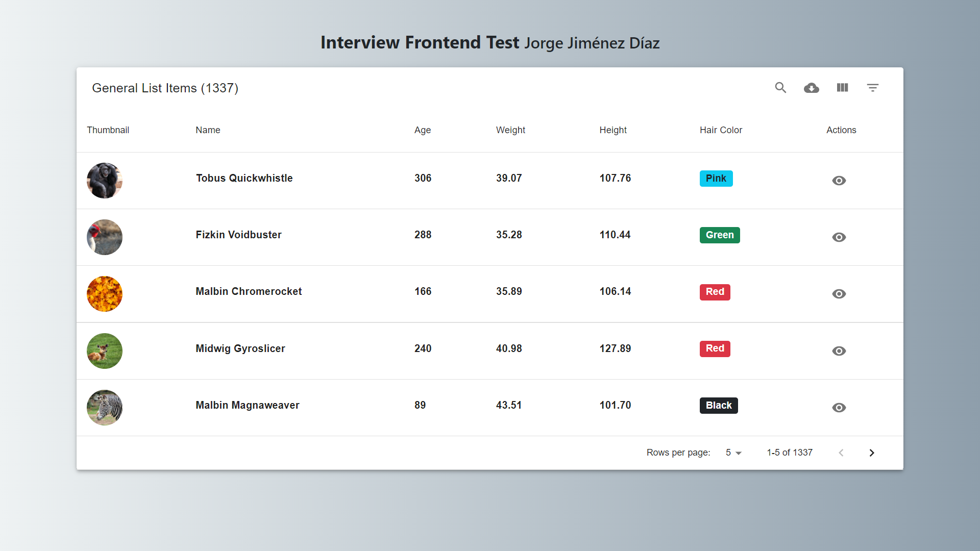Click the Hair Color column header
The height and width of the screenshot is (551, 980).
721,130
